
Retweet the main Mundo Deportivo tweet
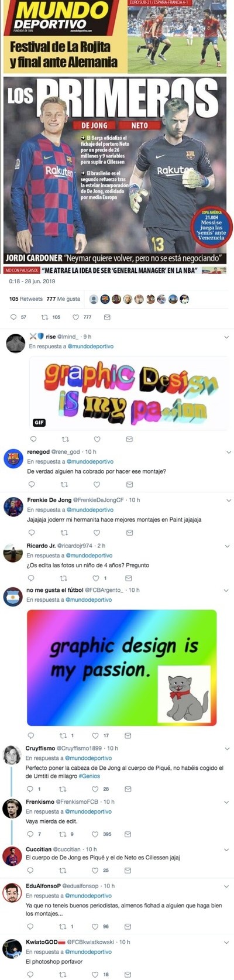pyautogui.click(x=44, y=317)
